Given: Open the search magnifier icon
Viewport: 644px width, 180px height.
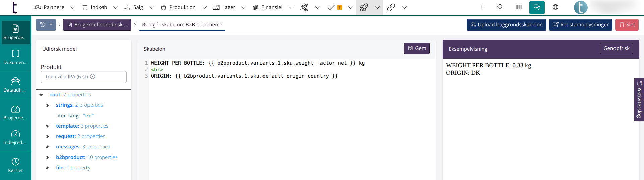Looking at the screenshot, I should tap(500, 7).
